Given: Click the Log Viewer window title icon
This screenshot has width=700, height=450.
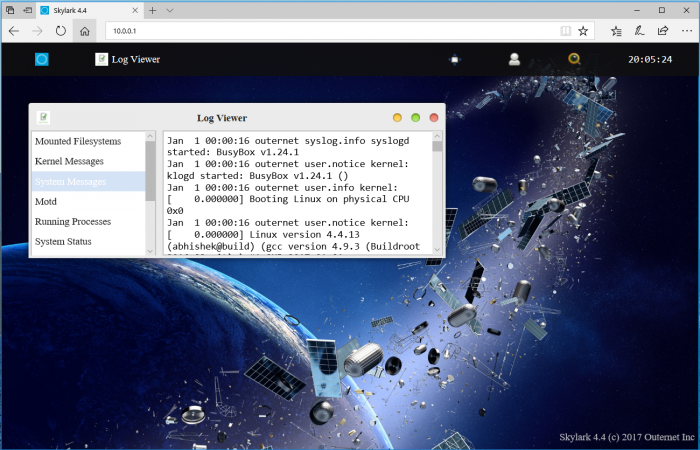Looking at the screenshot, I should tap(43, 118).
